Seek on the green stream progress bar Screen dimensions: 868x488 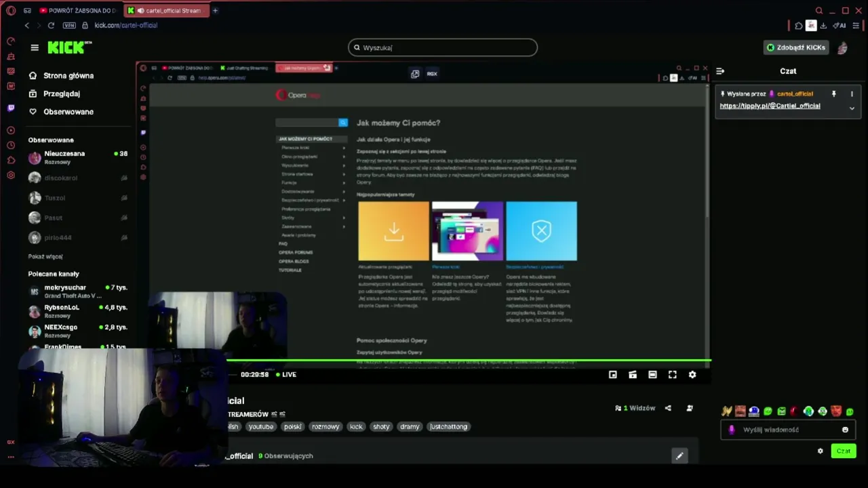[x=468, y=361]
